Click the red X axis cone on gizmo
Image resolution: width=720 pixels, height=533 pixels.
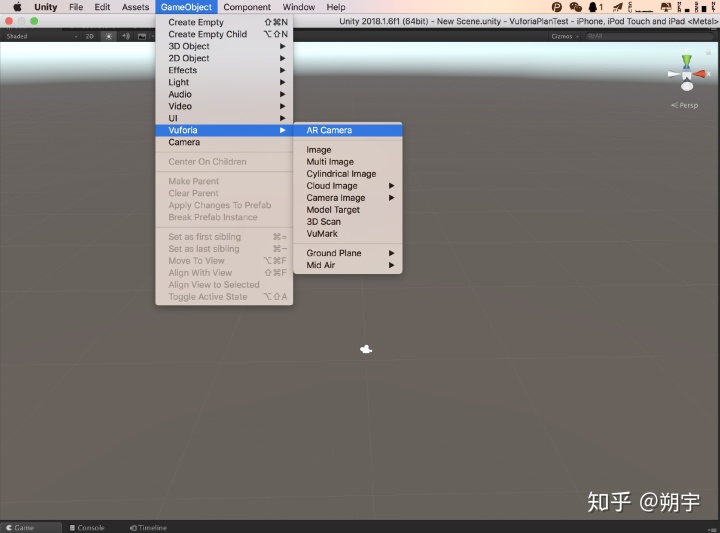[700, 73]
